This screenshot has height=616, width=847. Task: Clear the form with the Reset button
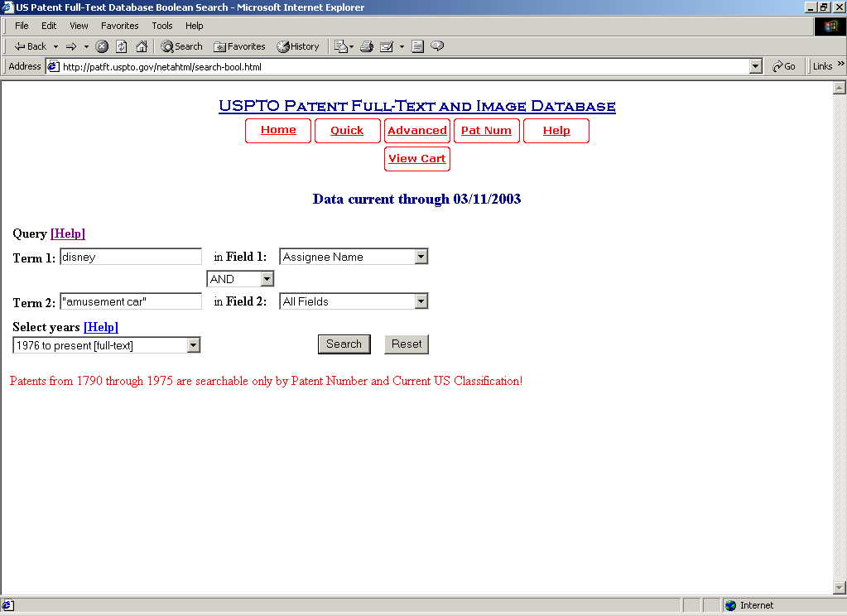pyautogui.click(x=407, y=344)
